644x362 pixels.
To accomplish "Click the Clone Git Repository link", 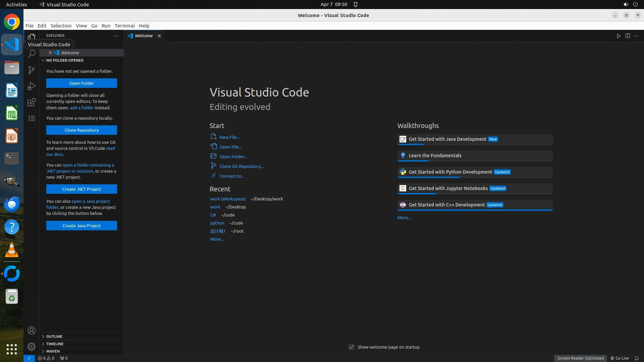I will [241, 166].
